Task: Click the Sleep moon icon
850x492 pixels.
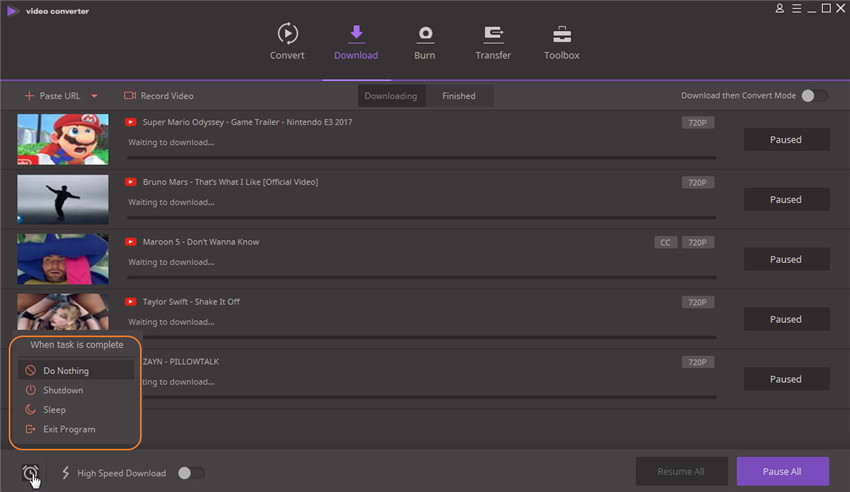Action: pos(30,410)
